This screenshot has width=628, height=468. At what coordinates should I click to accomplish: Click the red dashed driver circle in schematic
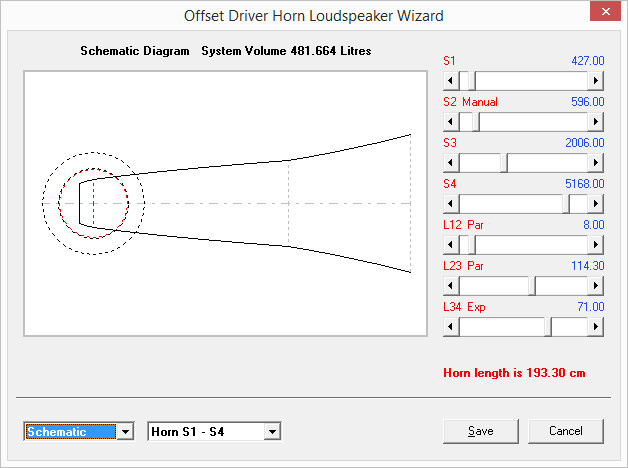coord(94,203)
